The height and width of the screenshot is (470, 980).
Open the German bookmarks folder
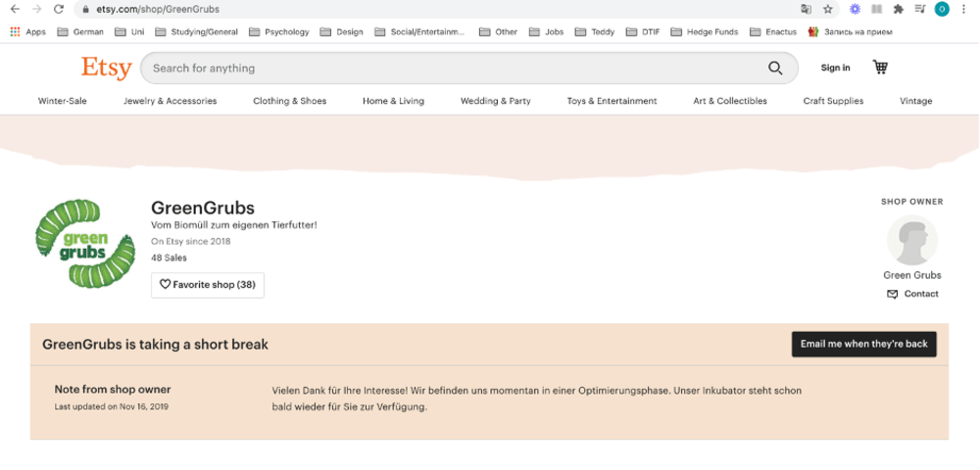[80, 32]
